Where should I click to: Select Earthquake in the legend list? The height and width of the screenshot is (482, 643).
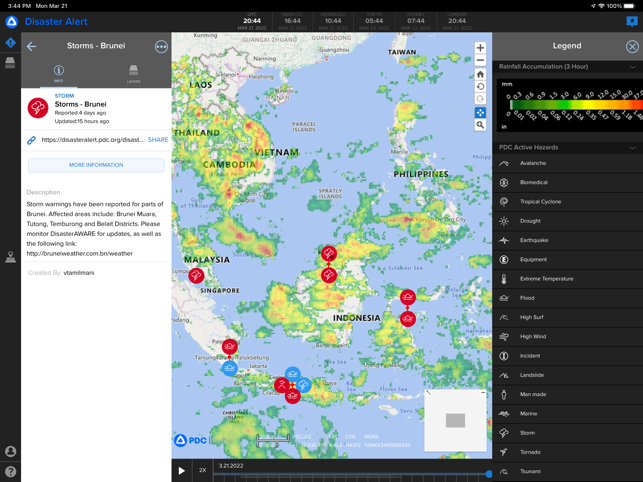tap(568, 240)
